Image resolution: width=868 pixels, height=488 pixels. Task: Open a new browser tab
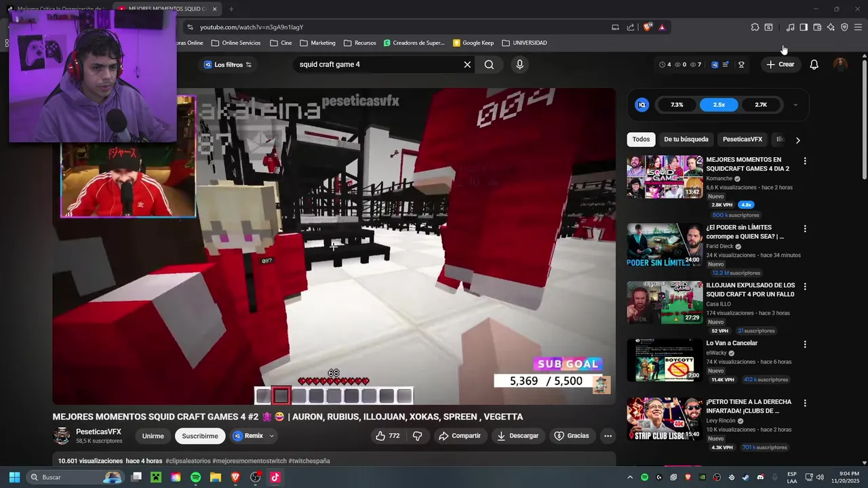tap(231, 9)
